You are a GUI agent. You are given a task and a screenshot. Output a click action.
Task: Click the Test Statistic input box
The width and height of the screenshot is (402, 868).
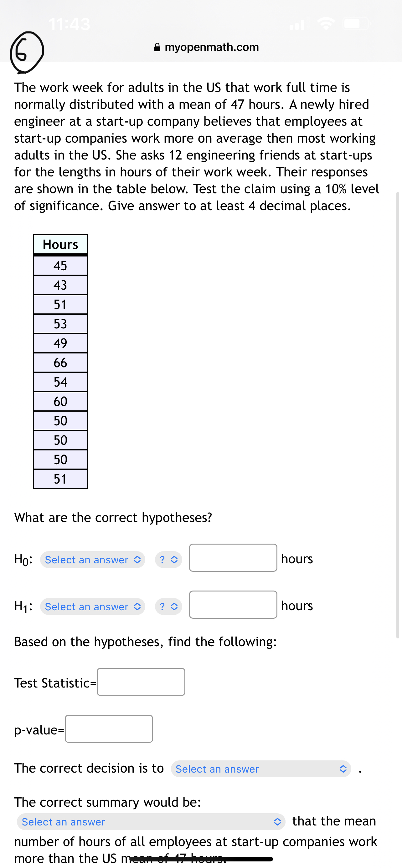click(141, 682)
